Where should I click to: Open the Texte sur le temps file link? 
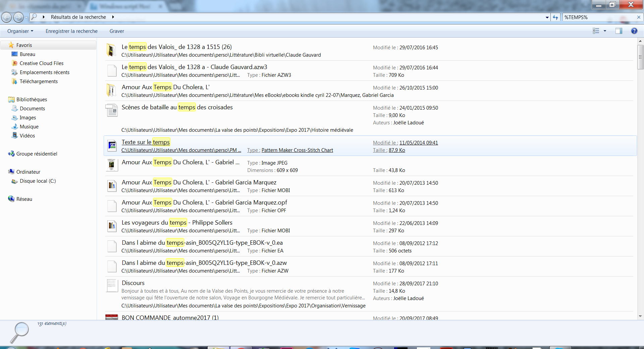pos(146,142)
